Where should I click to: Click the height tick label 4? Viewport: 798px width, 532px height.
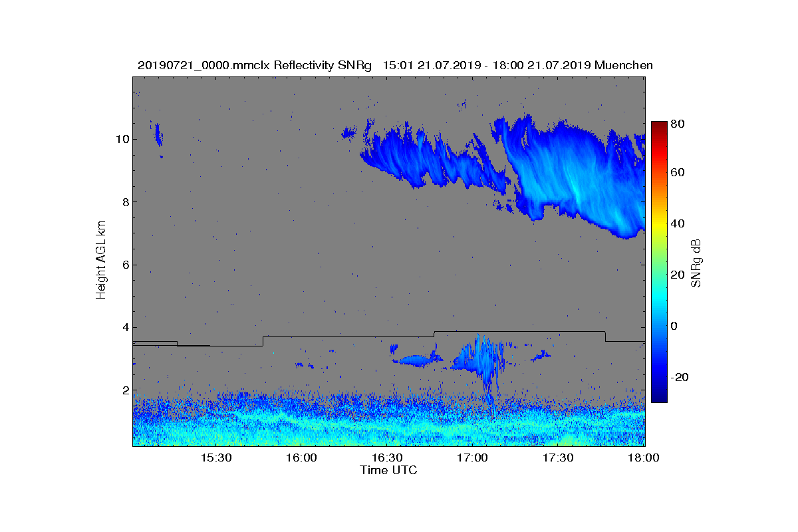[x=125, y=328]
